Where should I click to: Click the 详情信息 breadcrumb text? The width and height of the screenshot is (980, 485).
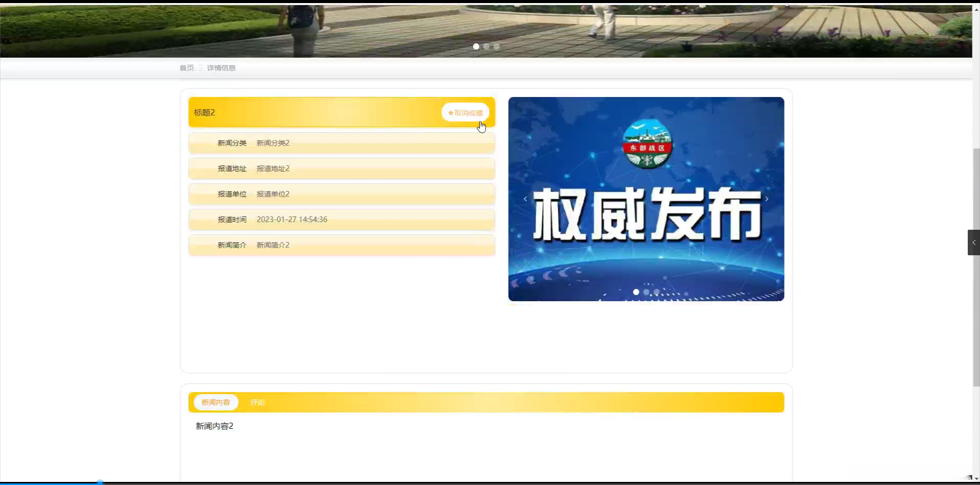(221, 68)
